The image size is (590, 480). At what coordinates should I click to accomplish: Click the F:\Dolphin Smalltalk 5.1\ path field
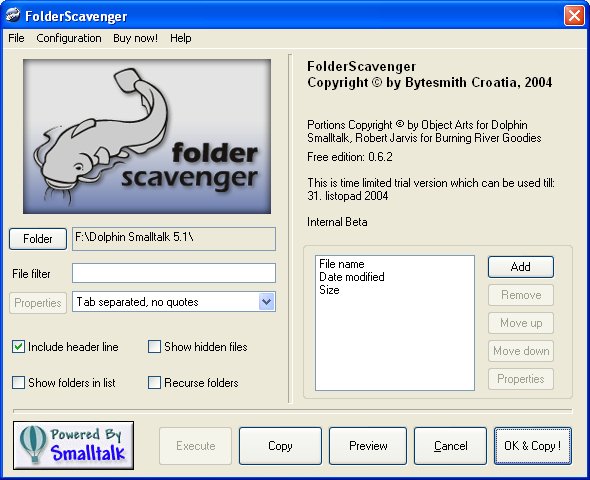tap(174, 238)
